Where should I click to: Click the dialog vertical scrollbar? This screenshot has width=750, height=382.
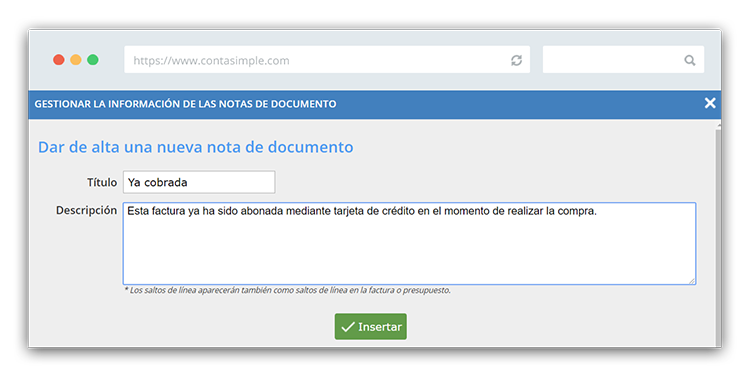(x=718, y=234)
